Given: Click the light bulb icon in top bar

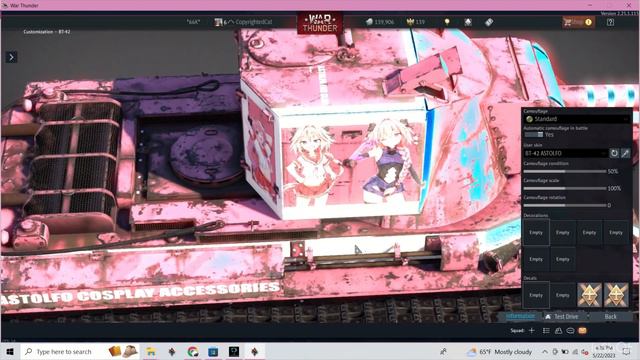Looking at the screenshot, I should (447, 22).
